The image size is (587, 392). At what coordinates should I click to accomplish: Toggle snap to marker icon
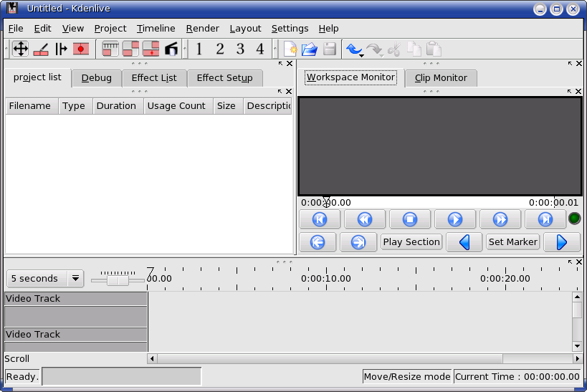pos(151,49)
